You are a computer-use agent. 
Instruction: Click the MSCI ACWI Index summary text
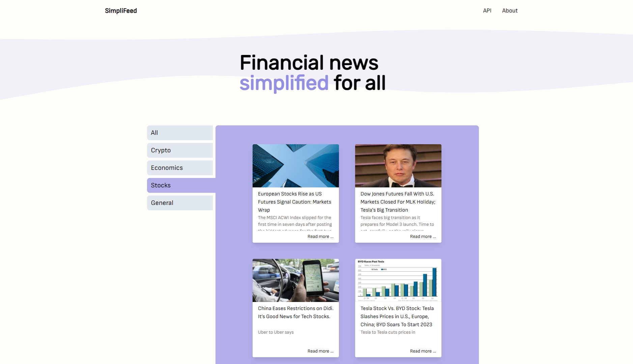click(x=295, y=223)
